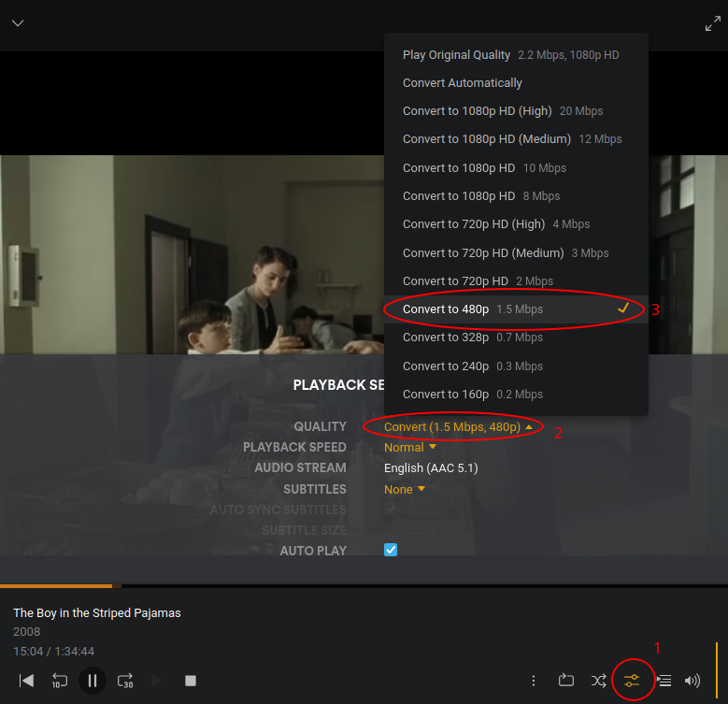This screenshot has width=728, height=704.
Task: Choose Convert to 240p 0.3 Mbps
Action: [516, 366]
